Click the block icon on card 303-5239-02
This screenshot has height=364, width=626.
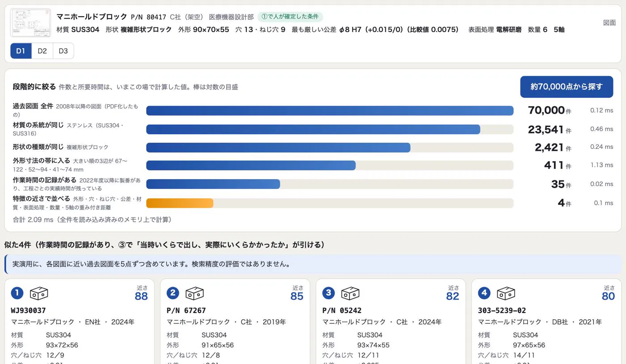coord(506,293)
